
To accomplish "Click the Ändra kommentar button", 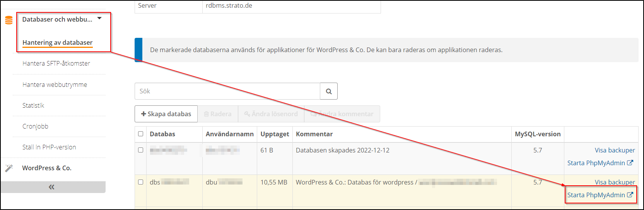I will click(342, 114).
